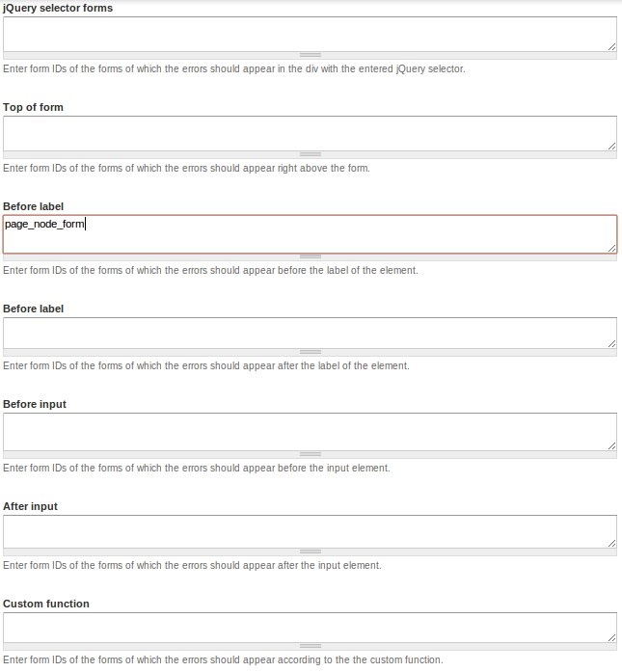Image resolution: width=622 pixels, height=672 pixels.
Task: Select the Custom function text area
Action: (x=310, y=627)
